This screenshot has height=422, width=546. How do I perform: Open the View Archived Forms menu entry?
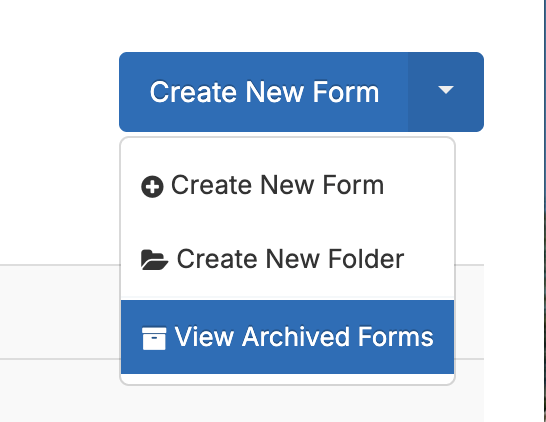(x=287, y=337)
